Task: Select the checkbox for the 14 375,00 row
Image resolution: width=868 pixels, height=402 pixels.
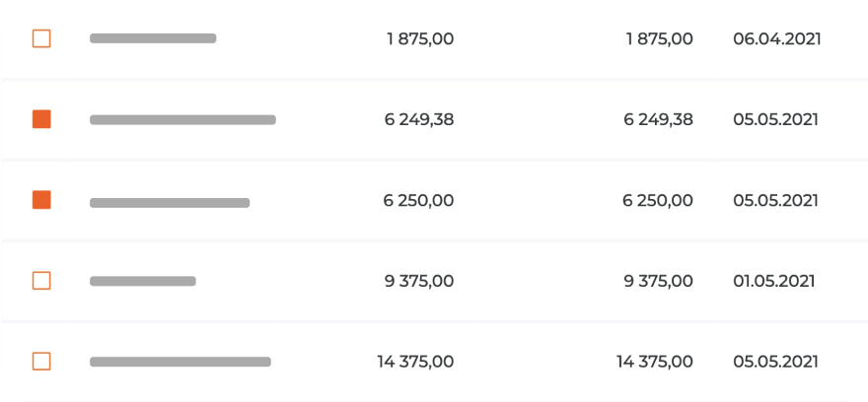Action: (41, 361)
